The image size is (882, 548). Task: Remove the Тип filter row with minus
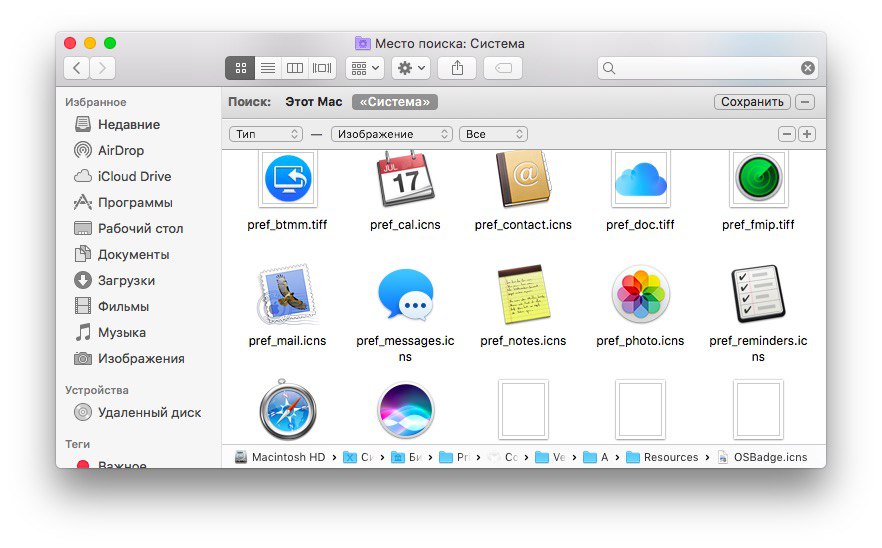(786, 134)
